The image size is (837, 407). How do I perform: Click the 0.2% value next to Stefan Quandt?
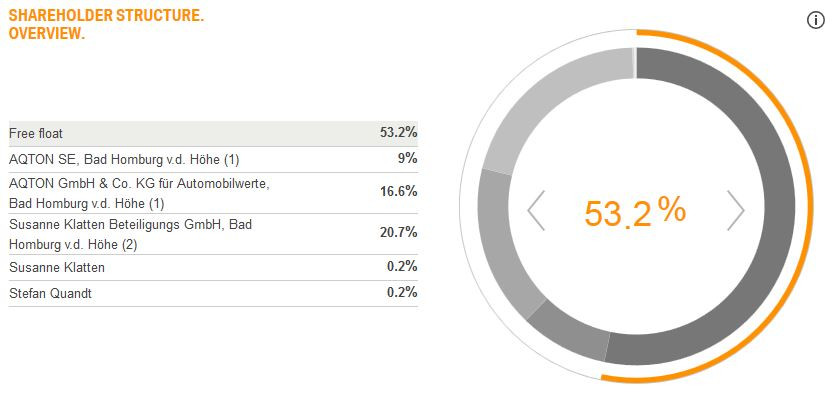click(x=401, y=293)
